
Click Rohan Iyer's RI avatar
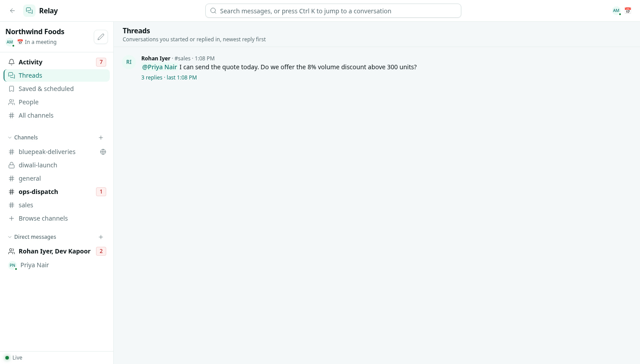click(x=129, y=62)
